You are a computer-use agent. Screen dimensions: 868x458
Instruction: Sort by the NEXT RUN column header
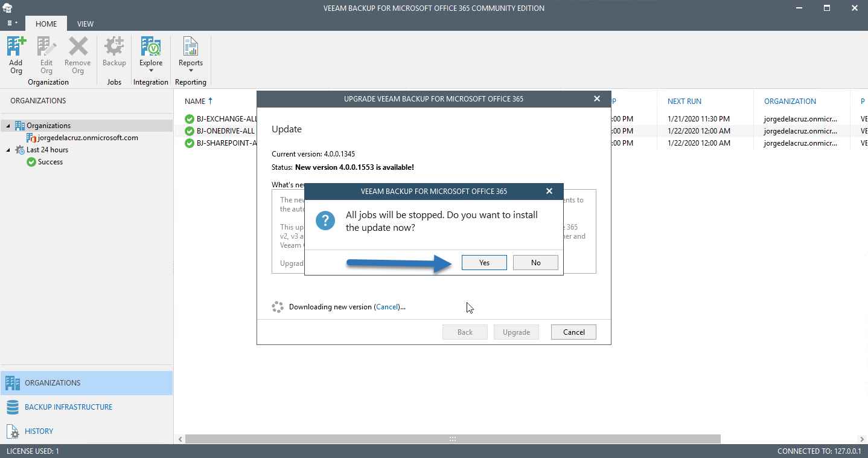coord(685,102)
